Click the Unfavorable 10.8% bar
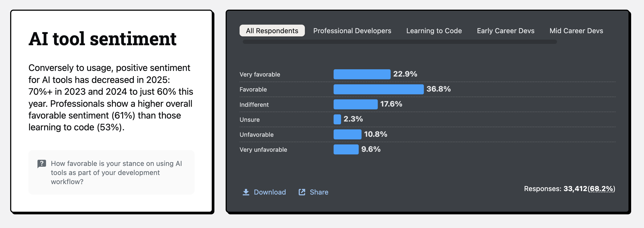Screen dimensions: 644x228 click(x=347, y=134)
